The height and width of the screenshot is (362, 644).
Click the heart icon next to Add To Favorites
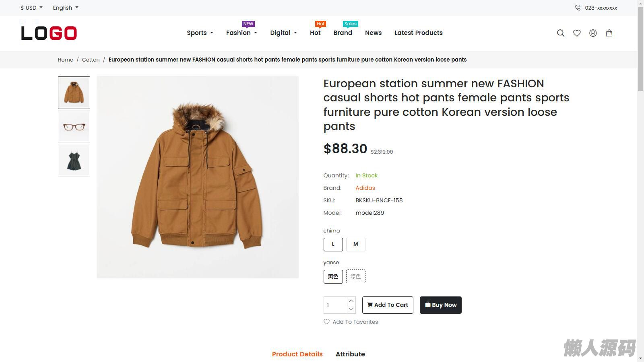coord(326,321)
